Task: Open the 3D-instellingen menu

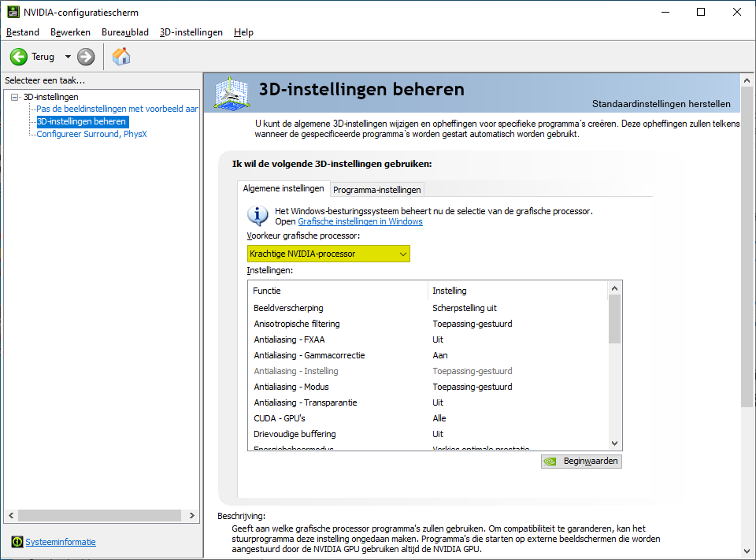Action: point(191,32)
